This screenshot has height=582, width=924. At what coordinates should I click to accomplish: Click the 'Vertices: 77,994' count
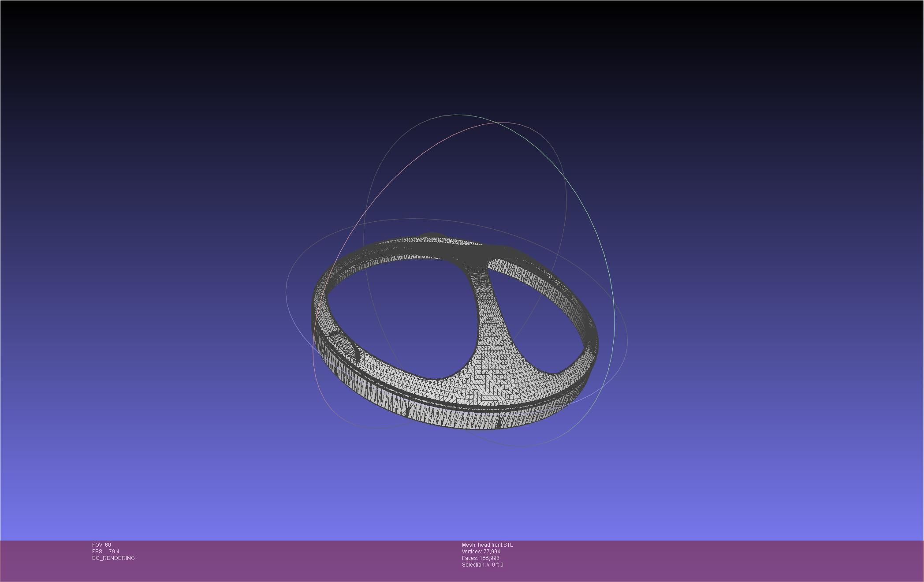click(481, 552)
